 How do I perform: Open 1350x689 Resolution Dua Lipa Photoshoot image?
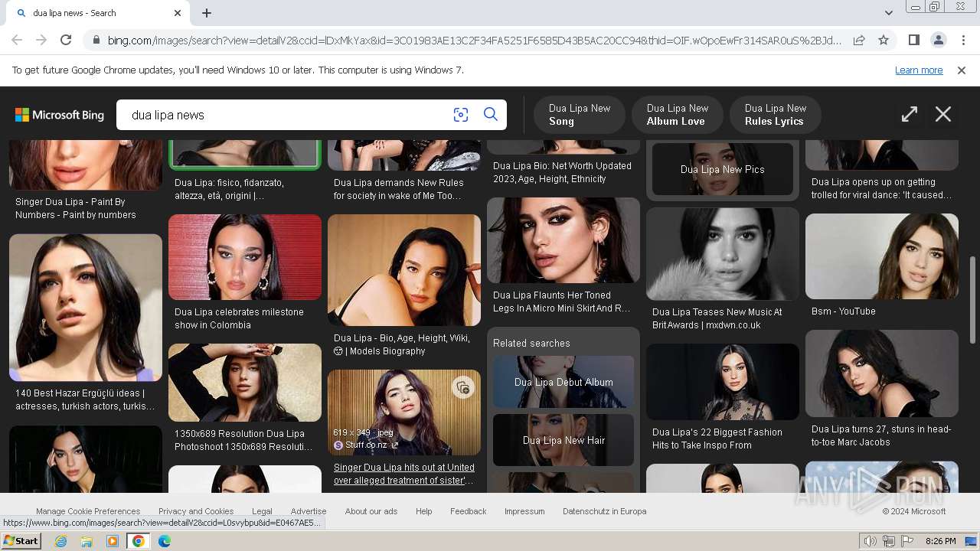245,383
